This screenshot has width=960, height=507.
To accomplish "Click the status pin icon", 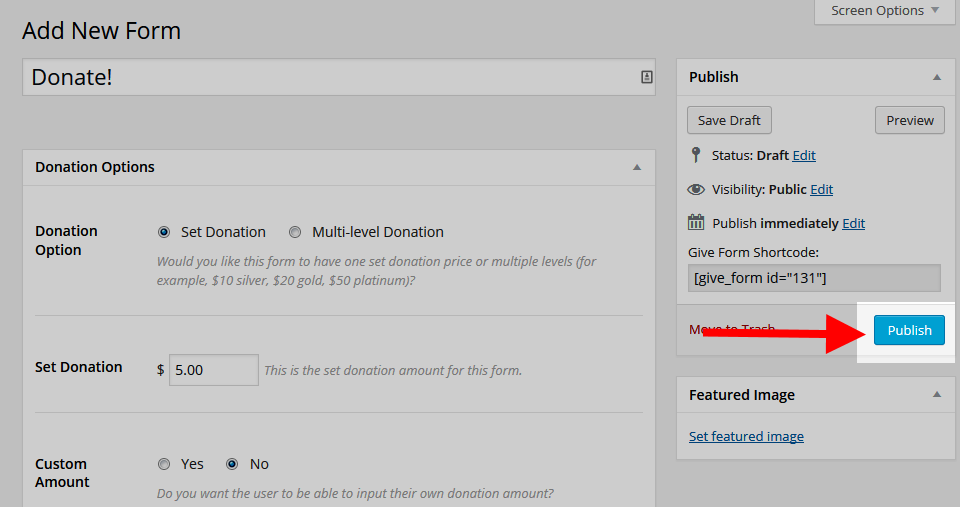I will [696, 155].
